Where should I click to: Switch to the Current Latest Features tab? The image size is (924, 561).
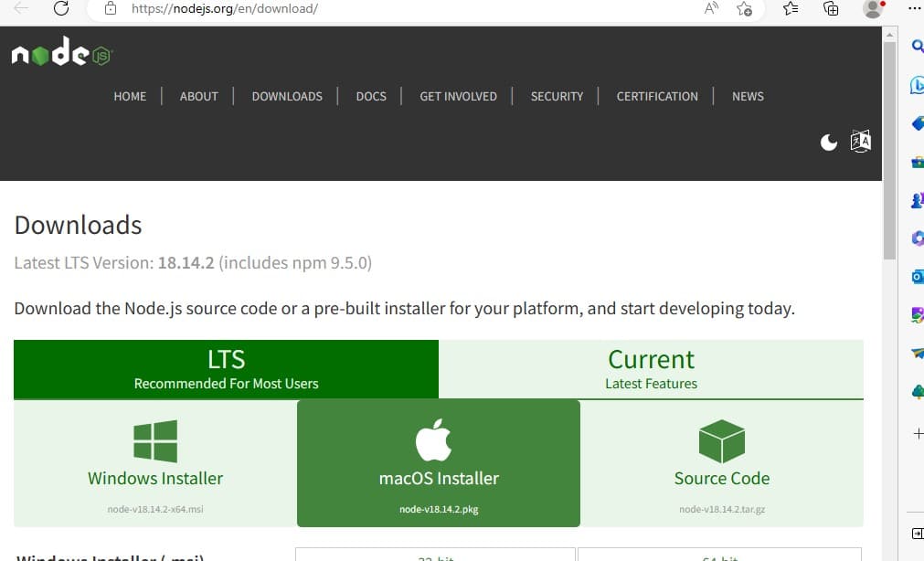coord(651,369)
